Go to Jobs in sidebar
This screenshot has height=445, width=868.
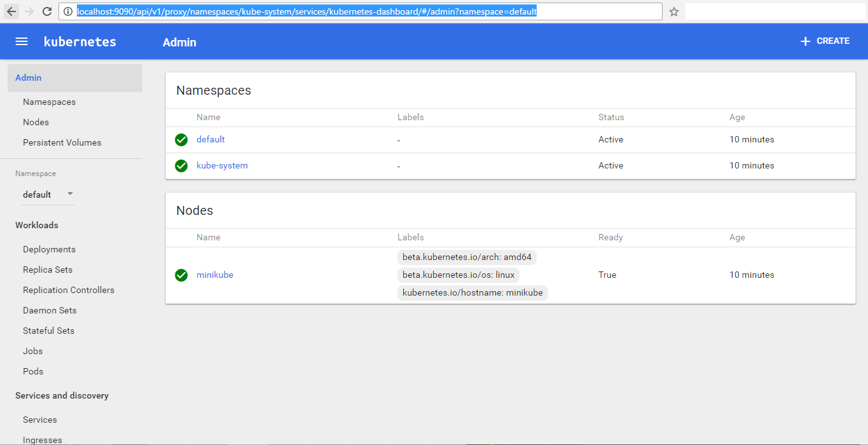tap(33, 351)
